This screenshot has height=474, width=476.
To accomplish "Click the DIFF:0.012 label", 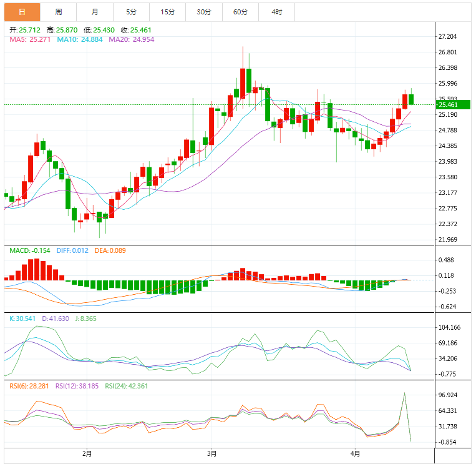I will [72, 250].
